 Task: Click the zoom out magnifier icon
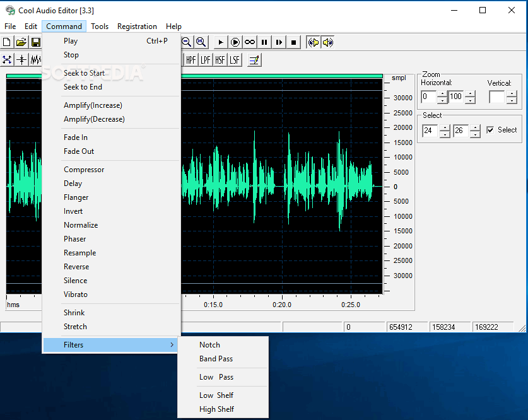187,42
